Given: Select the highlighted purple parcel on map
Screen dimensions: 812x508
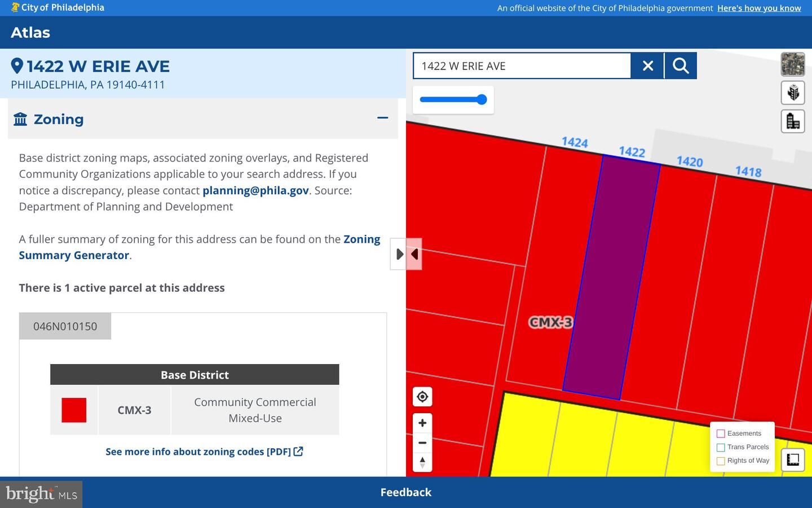Looking at the screenshot, I should point(611,278).
